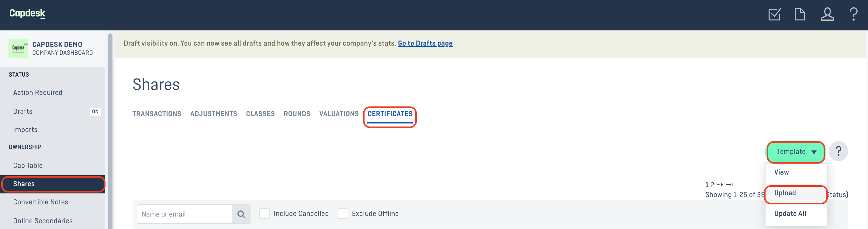Viewport: 868px width, 229px height.
Task: Toggle the Drafts ON switch
Action: pyautogui.click(x=95, y=111)
